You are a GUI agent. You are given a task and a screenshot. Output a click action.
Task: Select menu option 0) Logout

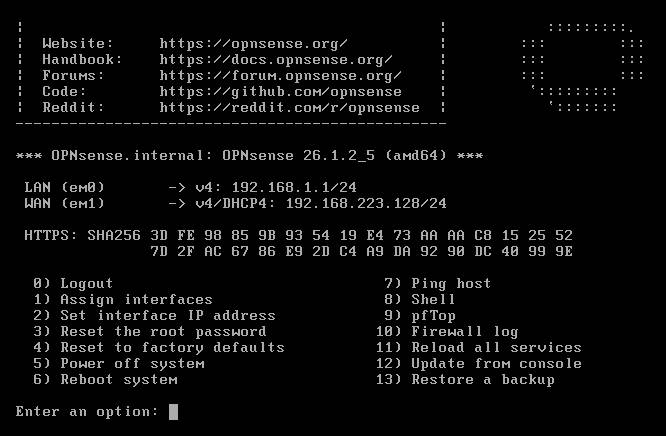pos(73,283)
